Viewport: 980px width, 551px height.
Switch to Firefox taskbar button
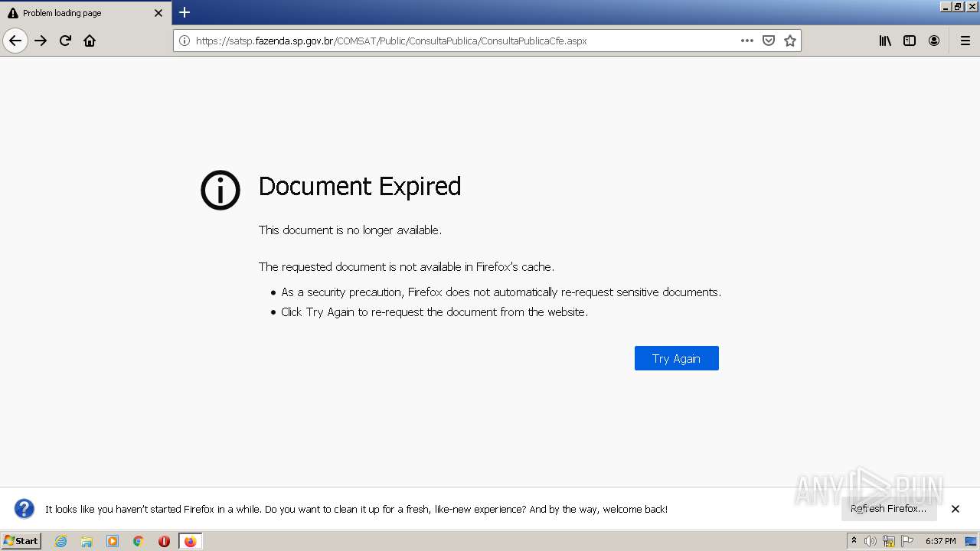click(190, 541)
